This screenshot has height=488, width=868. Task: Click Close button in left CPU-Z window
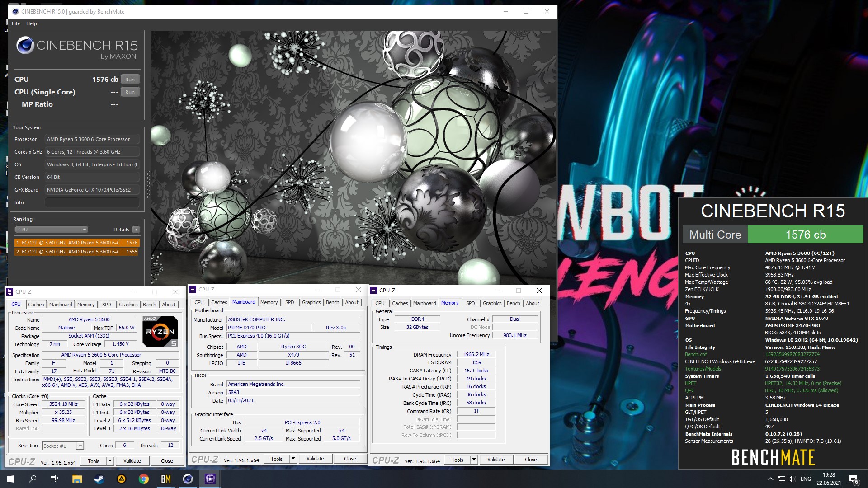167,461
